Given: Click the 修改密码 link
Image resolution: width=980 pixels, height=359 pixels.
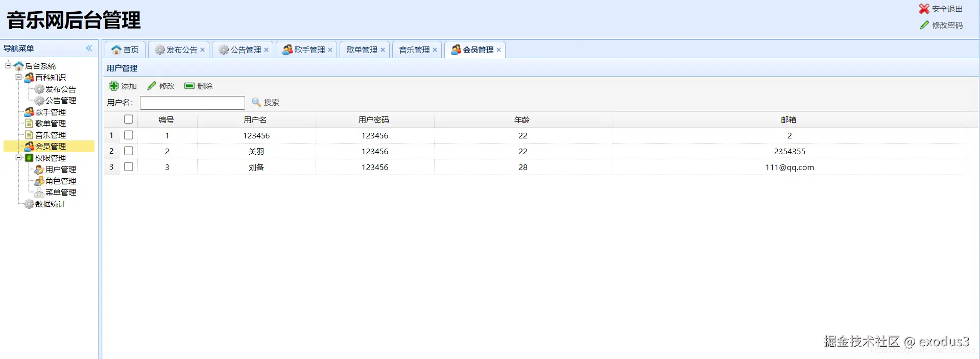Looking at the screenshot, I should point(947,25).
